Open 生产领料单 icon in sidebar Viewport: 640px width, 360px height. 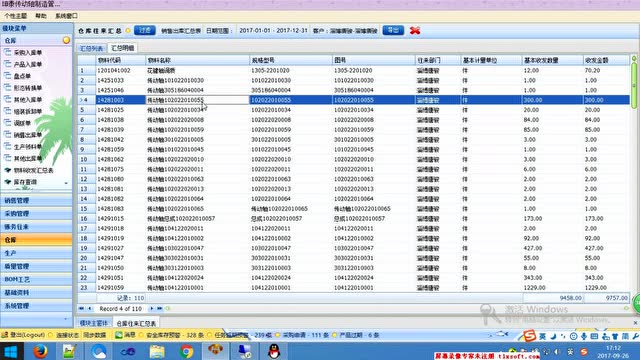7,147
